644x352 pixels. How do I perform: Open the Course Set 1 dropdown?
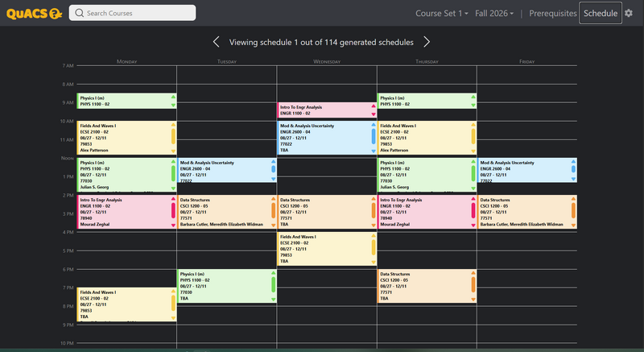(441, 13)
